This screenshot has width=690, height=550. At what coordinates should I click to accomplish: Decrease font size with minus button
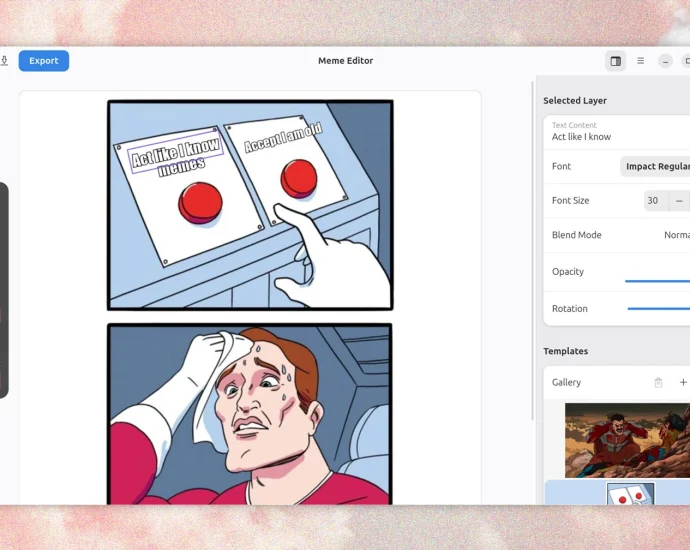(x=679, y=201)
